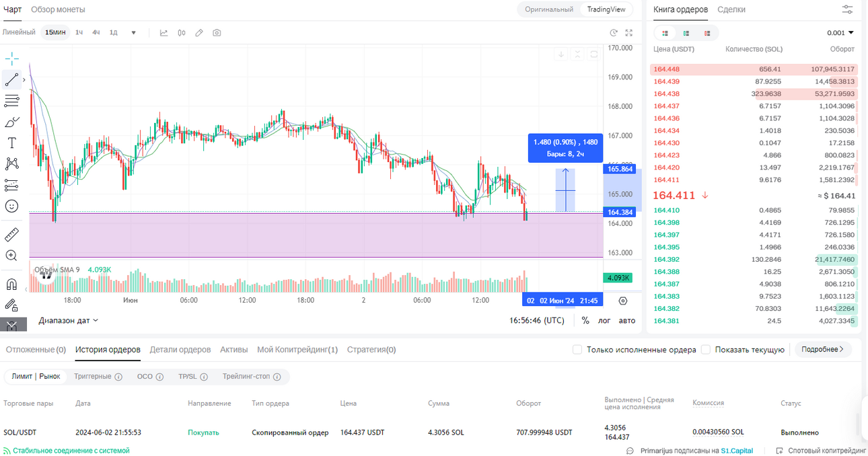Screen dimensions: 868x456
Task: Open the indicators chart icon
Action: (164, 32)
